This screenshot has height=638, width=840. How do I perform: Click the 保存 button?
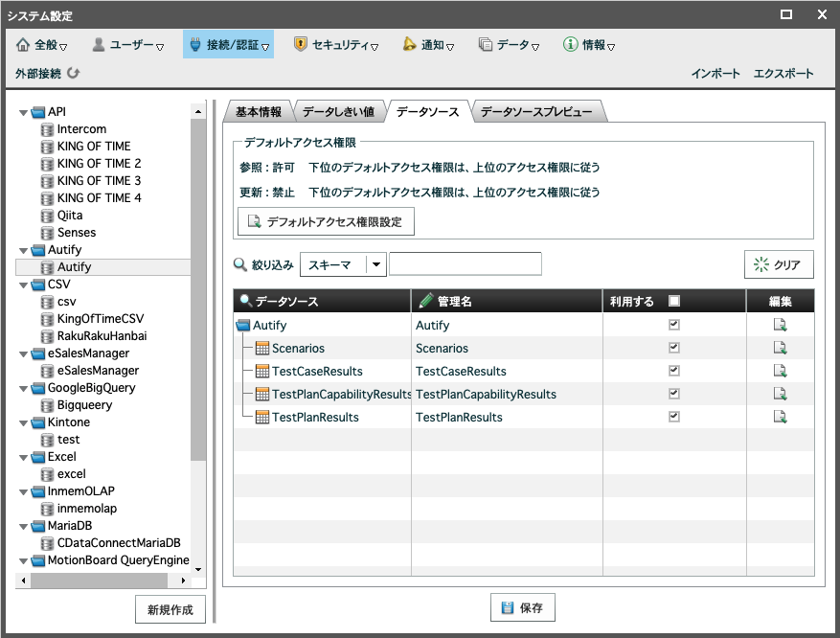tap(522, 607)
